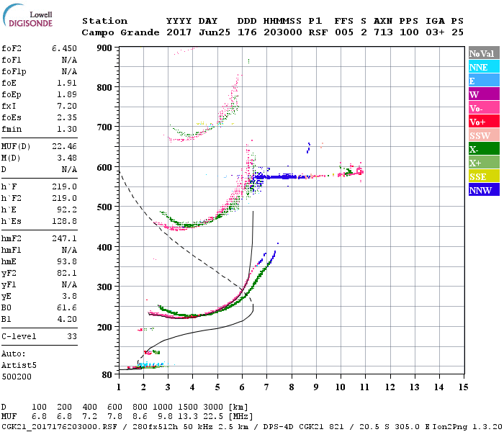Click the fmin value 1.30
This screenshot has width=504, height=432.
coord(67,129)
